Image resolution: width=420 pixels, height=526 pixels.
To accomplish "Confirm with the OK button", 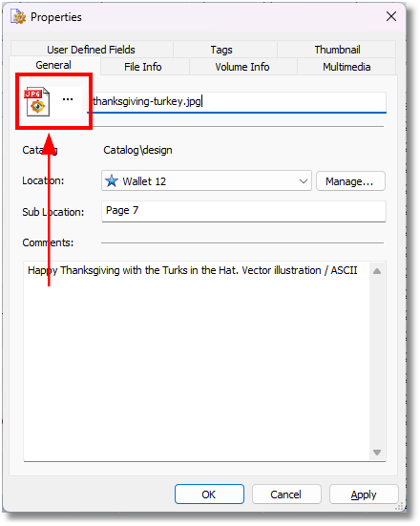I will click(209, 494).
